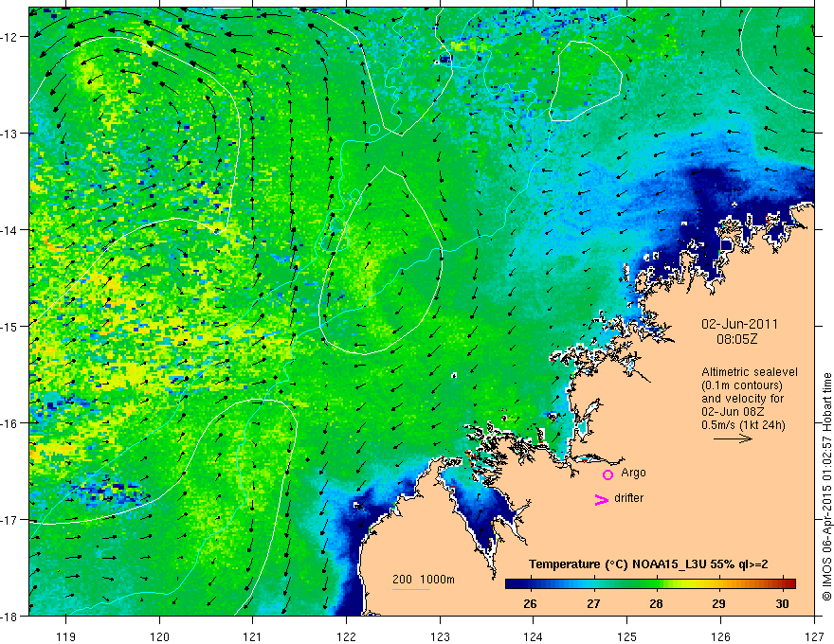Image resolution: width=834 pixels, height=644 pixels.
Task: Click latitude axis label -13
Action: point(10,134)
